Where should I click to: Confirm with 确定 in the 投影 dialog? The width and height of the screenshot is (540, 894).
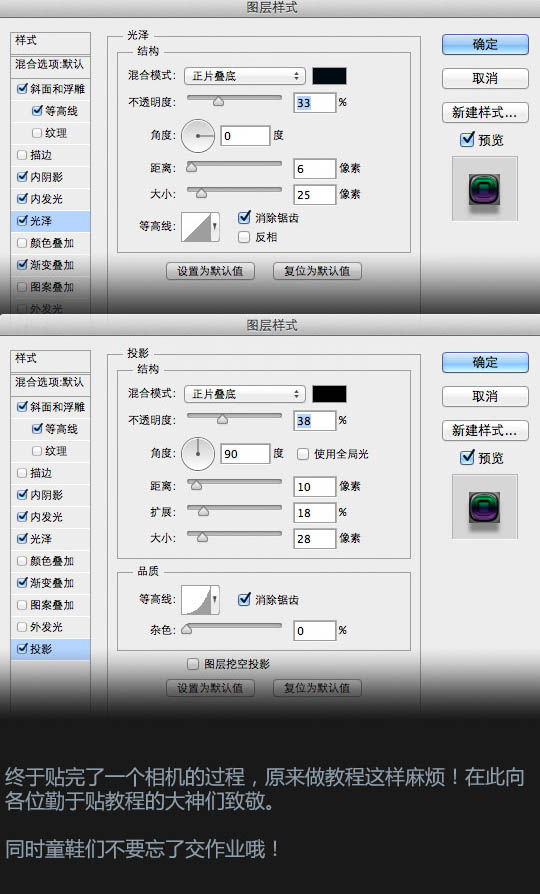(485, 362)
